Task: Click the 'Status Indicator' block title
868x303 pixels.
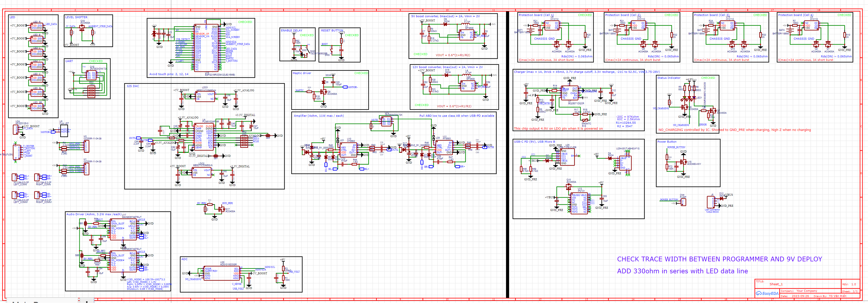Action: (669, 78)
